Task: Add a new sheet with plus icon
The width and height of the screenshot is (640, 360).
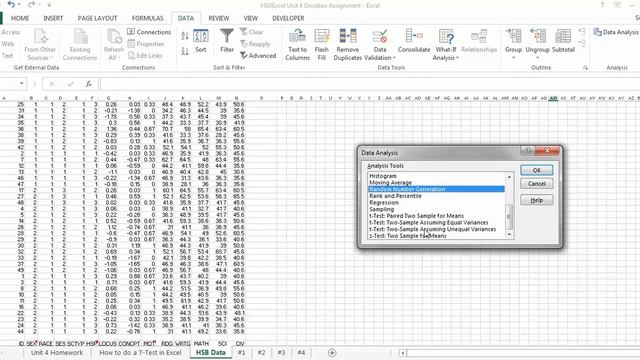Action: click(332, 353)
